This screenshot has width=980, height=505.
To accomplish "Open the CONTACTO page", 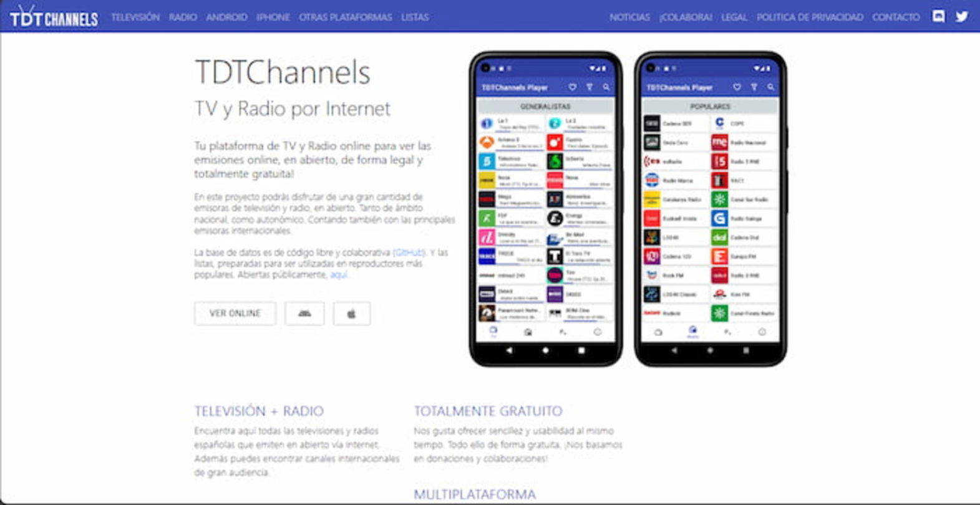I will coord(896,17).
